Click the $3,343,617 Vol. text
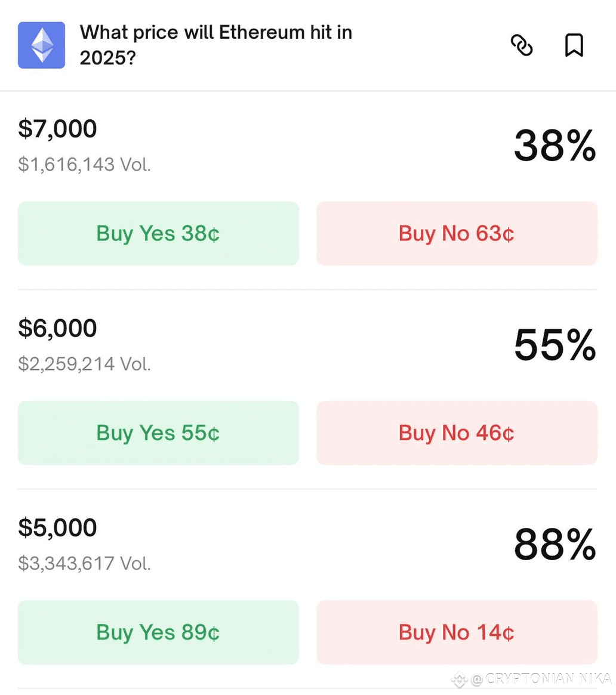Viewport: 616px width, 695px height. [x=84, y=564]
